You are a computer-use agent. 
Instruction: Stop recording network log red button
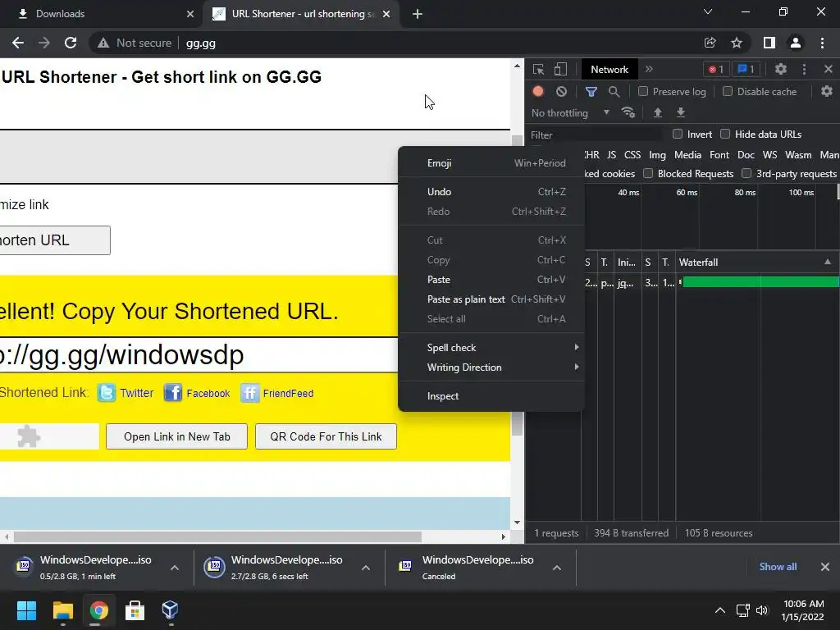pyautogui.click(x=538, y=92)
